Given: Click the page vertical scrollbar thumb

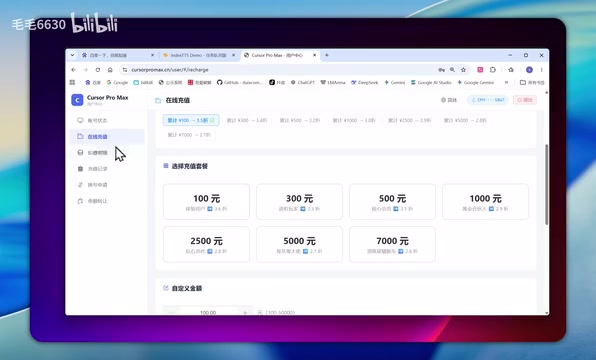Looking at the screenshot, I should click(546, 184).
